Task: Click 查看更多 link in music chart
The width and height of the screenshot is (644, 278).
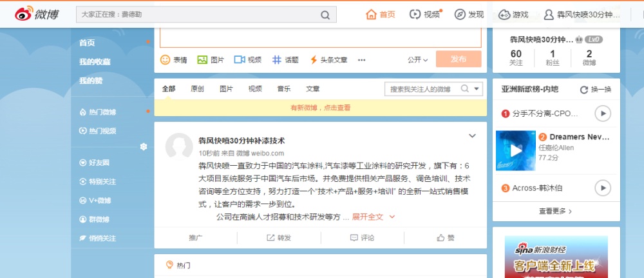Action: coord(555,211)
